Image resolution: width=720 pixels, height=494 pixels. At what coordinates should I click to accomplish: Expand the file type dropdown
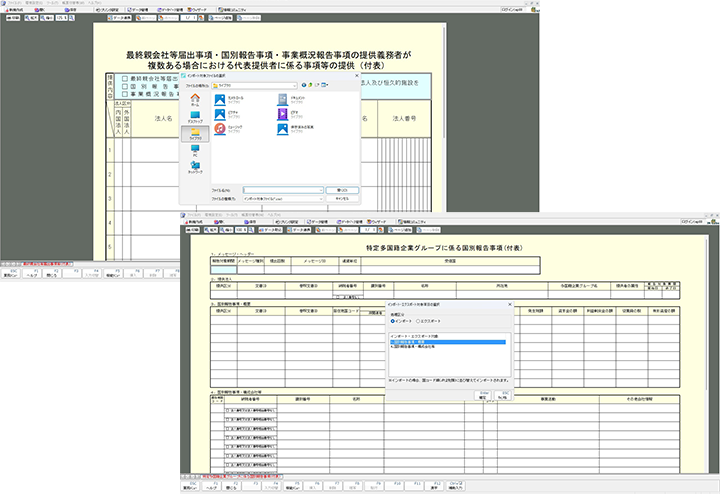pyautogui.click(x=319, y=198)
